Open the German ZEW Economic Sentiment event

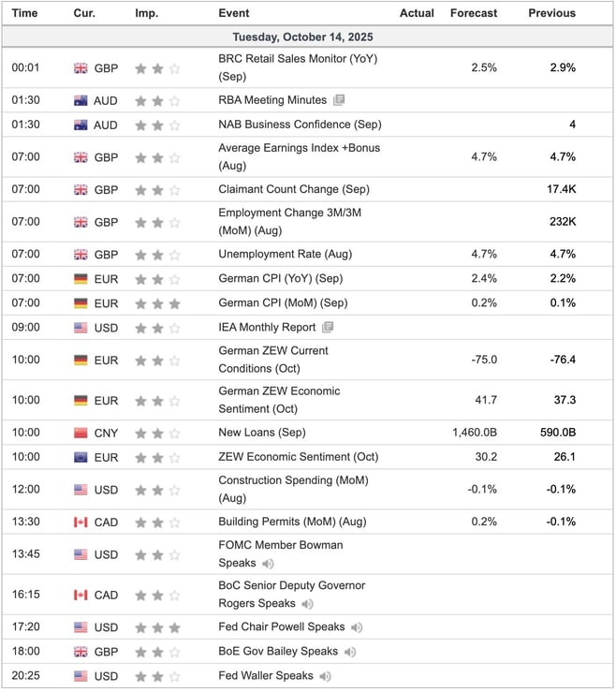tap(279, 400)
